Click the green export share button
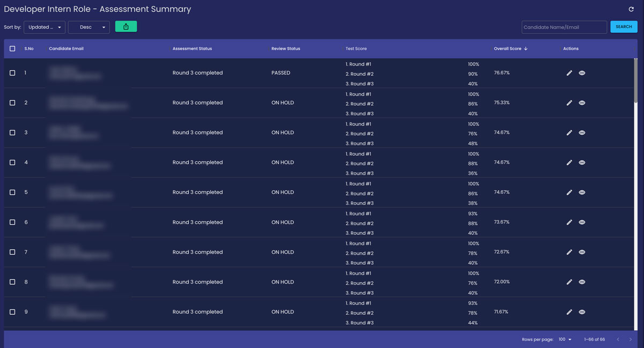644x348 pixels. pyautogui.click(x=126, y=27)
